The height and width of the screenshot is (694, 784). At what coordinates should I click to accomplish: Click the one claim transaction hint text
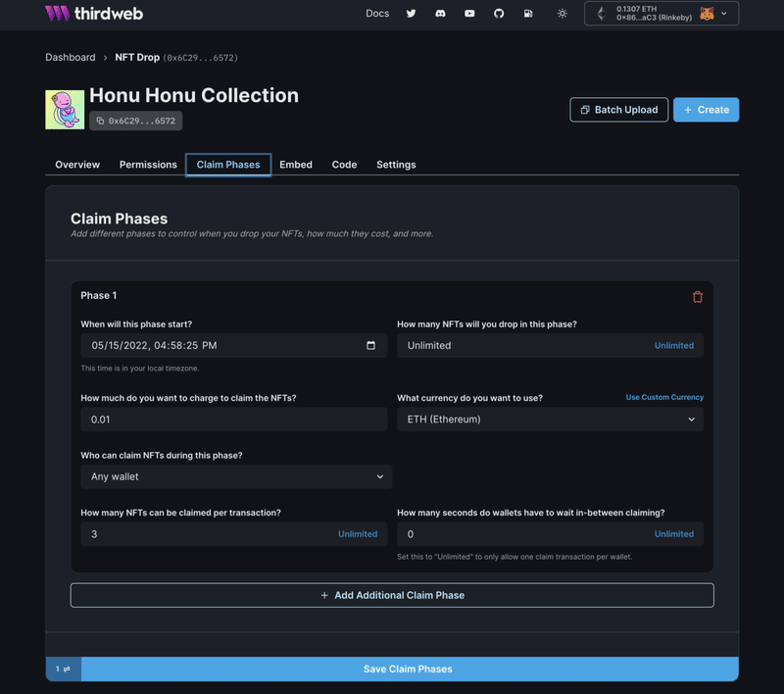[514, 557]
